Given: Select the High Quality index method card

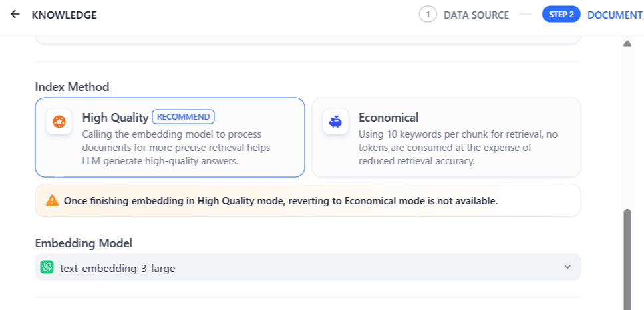Looking at the screenshot, I should pos(170,138).
